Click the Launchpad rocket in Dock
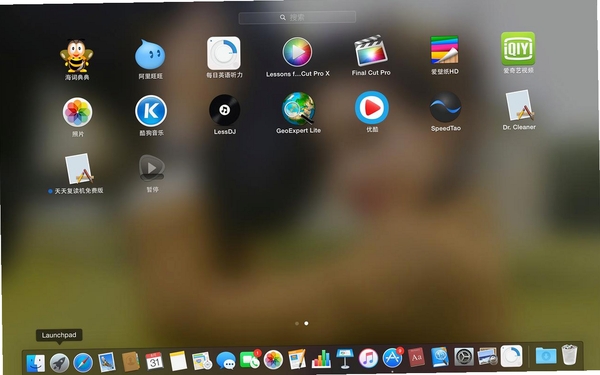This screenshot has height=375, width=600. point(59,363)
